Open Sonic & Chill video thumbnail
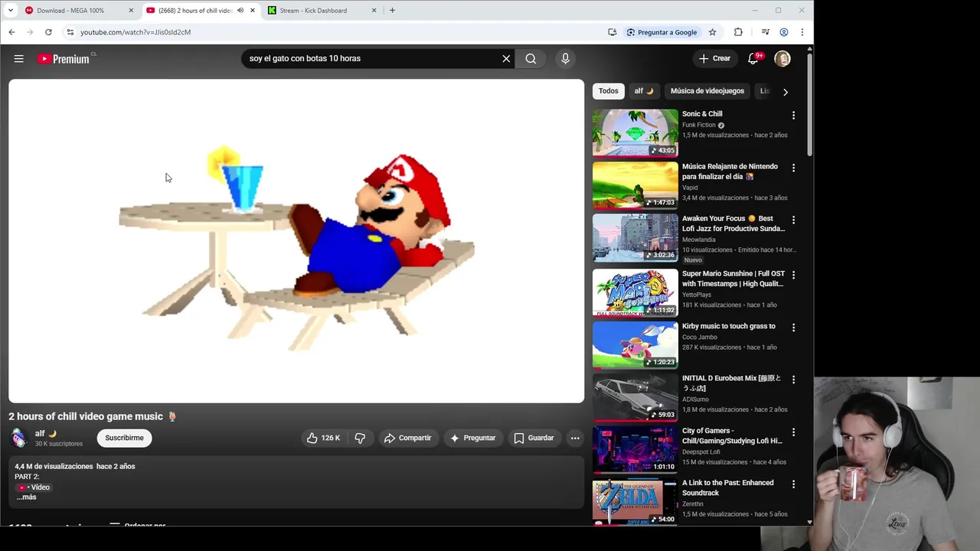980x551 pixels. 635,132
